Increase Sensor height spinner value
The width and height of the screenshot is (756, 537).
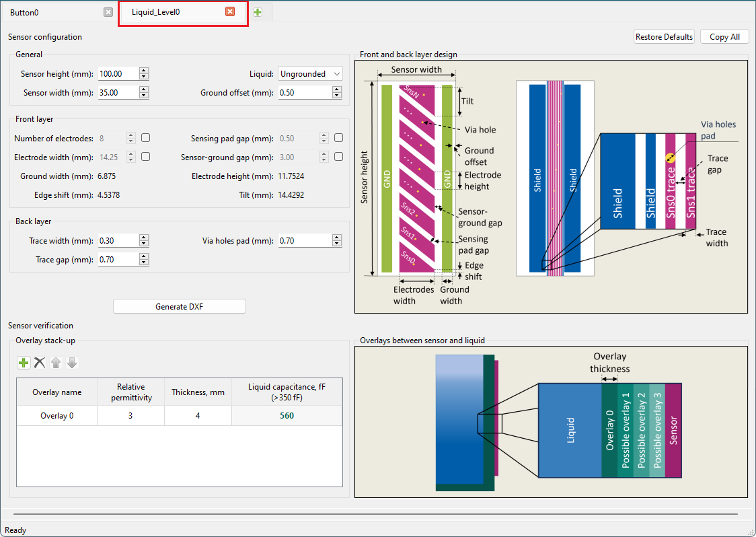pos(143,71)
